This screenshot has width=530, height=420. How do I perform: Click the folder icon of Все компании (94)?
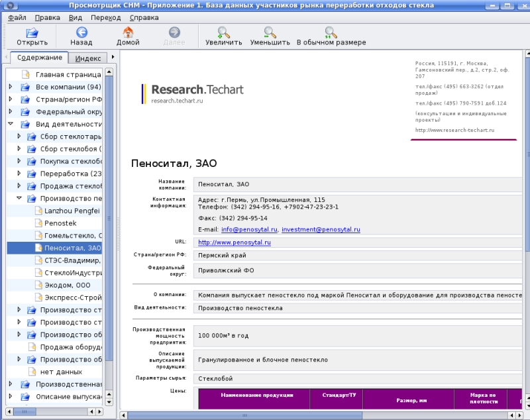coord(25,87)
